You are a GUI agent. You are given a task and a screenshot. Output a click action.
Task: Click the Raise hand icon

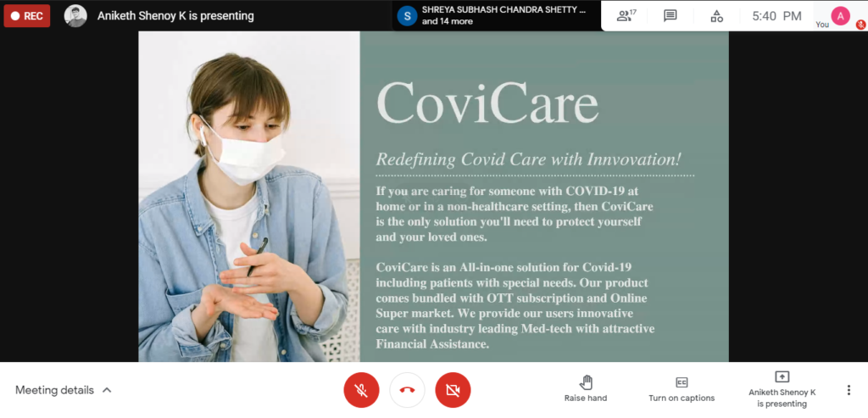click(x=586, y=382)
